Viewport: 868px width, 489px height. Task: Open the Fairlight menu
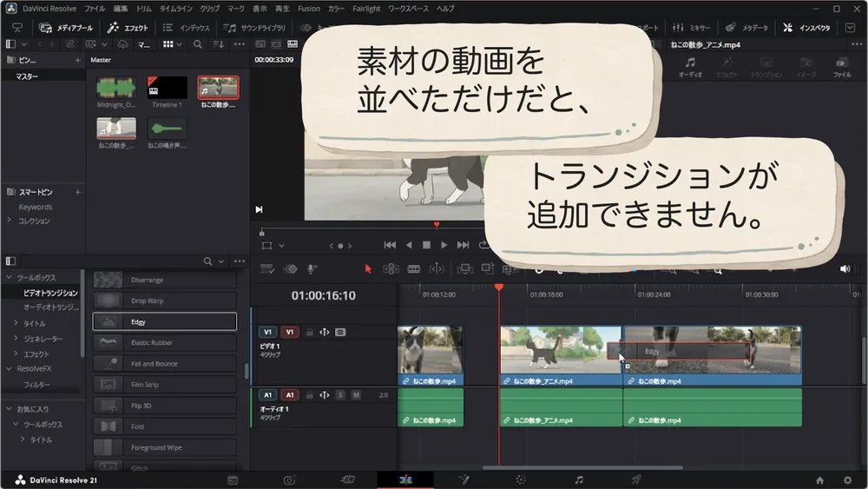pyautogui.click(x=366, y=9)
